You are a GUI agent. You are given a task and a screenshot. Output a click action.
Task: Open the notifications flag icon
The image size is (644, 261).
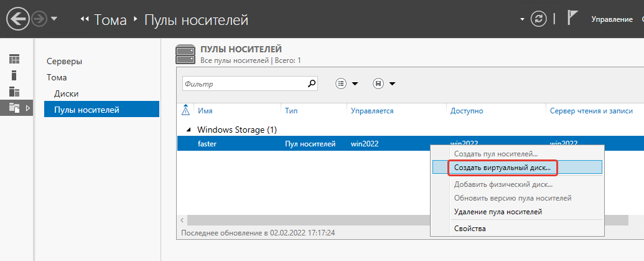point(573,19)
